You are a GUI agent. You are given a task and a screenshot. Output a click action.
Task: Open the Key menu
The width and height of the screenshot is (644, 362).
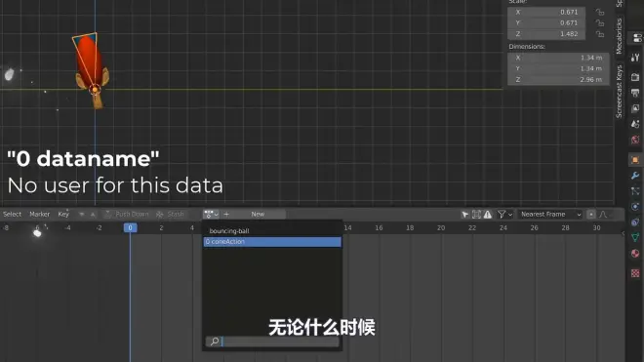[x=63, y=214]
